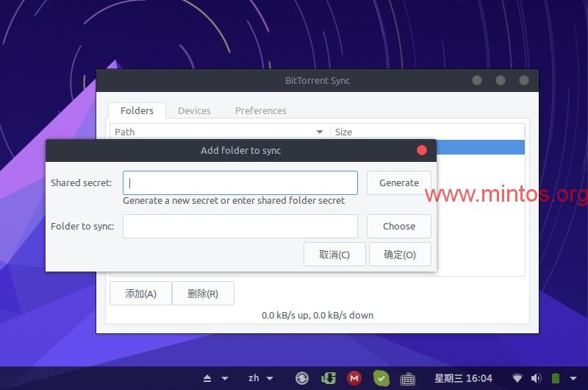Click the clock showing 星期三 16:04
Viewport: 588px width, 390px height.
point(463,378)
